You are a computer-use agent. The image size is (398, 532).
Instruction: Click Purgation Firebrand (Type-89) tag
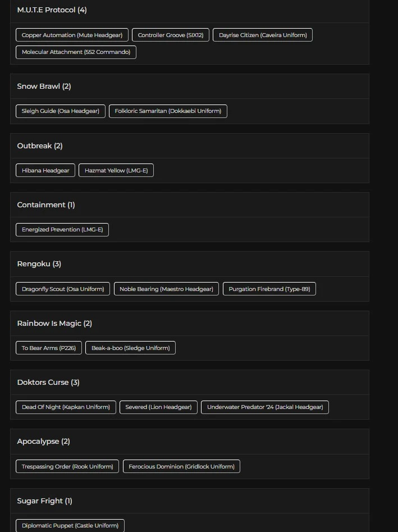tap(269, 289)
